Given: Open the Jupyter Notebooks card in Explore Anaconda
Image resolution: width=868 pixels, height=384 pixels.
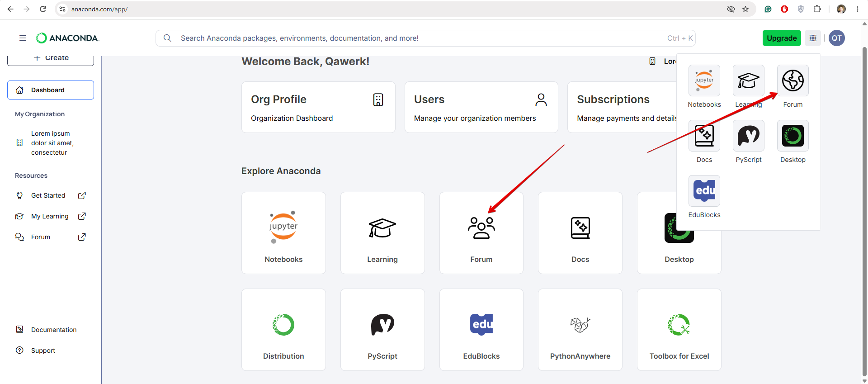Looking at the screenshot, I should click(283, 233).
